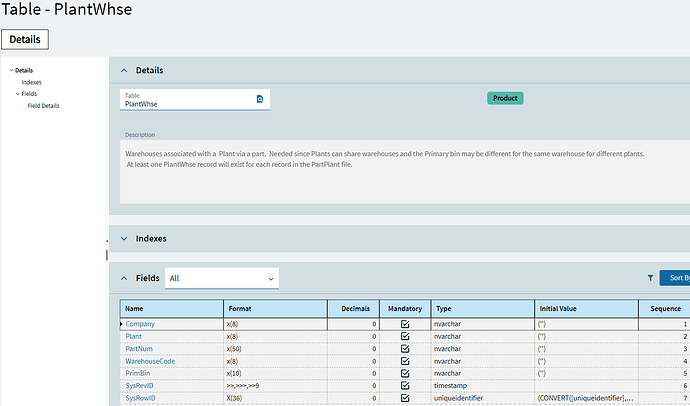
Task: Click the nvarchar type cell for WarehouseCode
Action: [483, 361]
